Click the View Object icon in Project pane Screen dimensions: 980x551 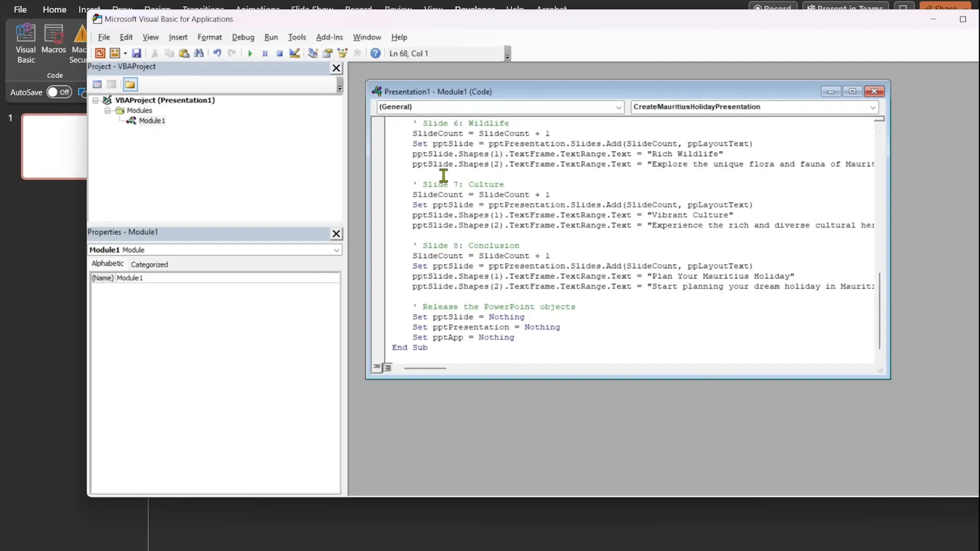[112, 85]
